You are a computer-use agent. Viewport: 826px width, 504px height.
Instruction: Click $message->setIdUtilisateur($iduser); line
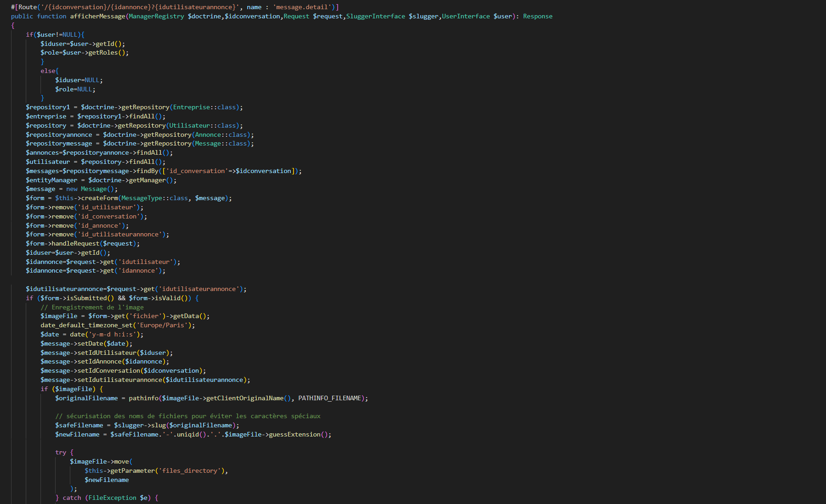[107, 353]
